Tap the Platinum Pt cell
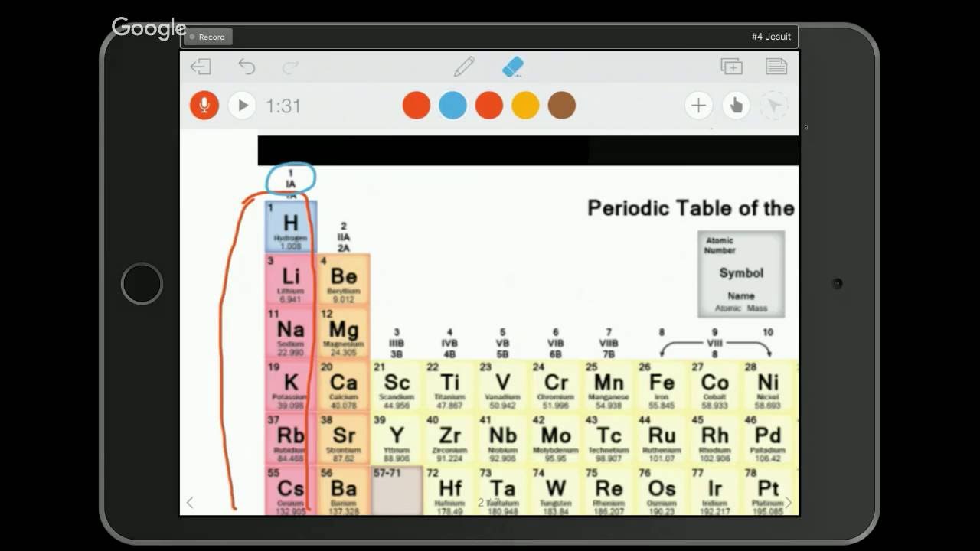The height and width of the screenshot is (551, 980). tap(768, 491)
